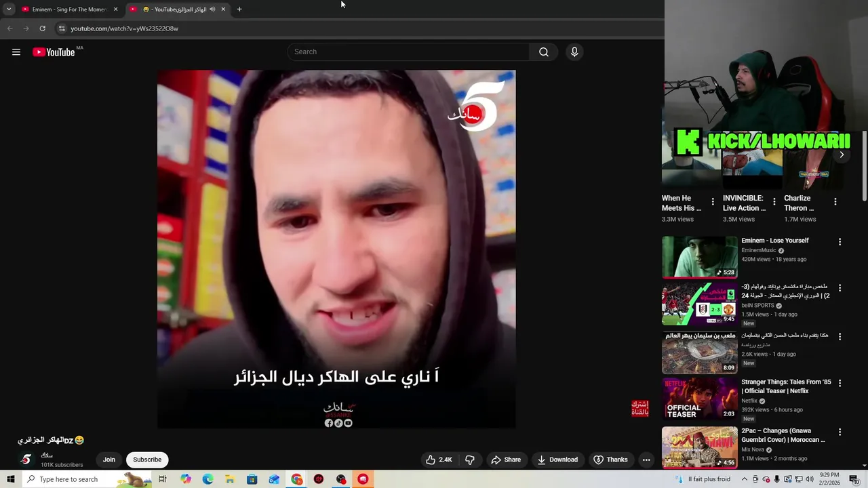This screenshot has height=488, width=868.
Task: Join the سانك channel membership
Action: coord(108,460)
